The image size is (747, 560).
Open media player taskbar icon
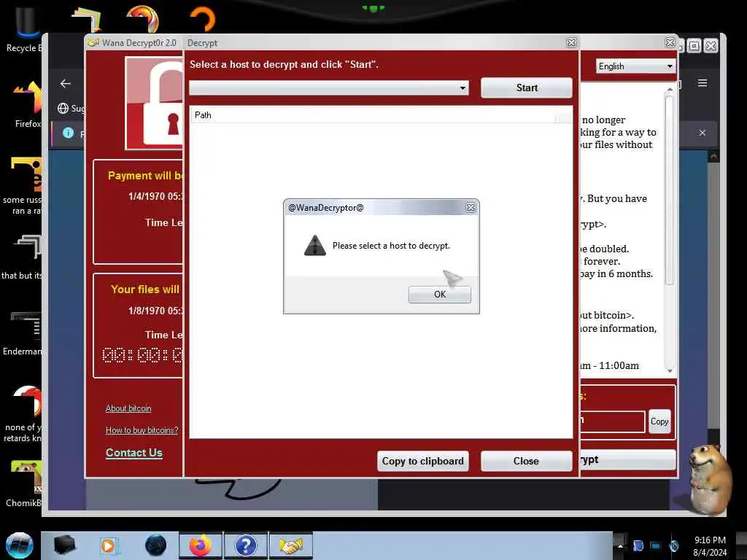[109, 545]
